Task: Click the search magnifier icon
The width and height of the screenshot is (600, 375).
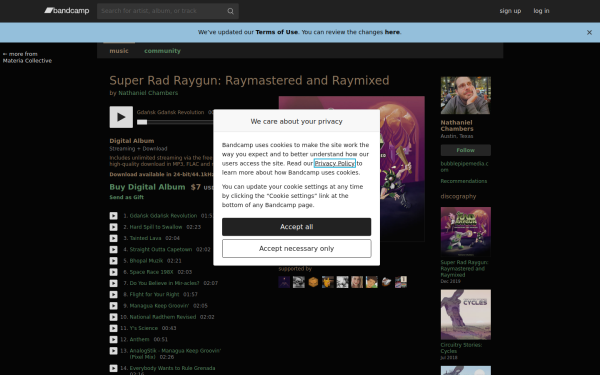Action: coord(230,11)
